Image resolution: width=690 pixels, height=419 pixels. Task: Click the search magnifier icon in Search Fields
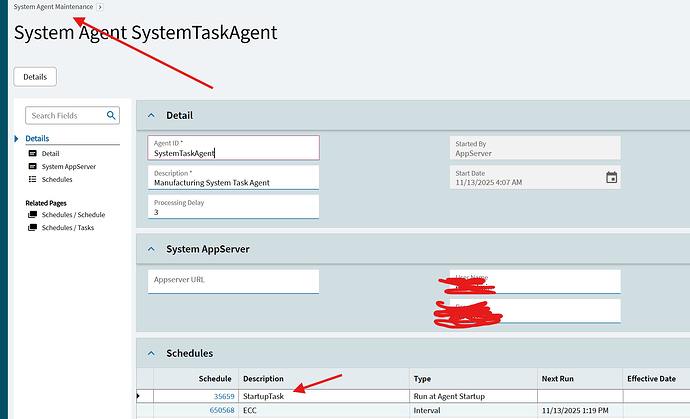coord(112,116)
